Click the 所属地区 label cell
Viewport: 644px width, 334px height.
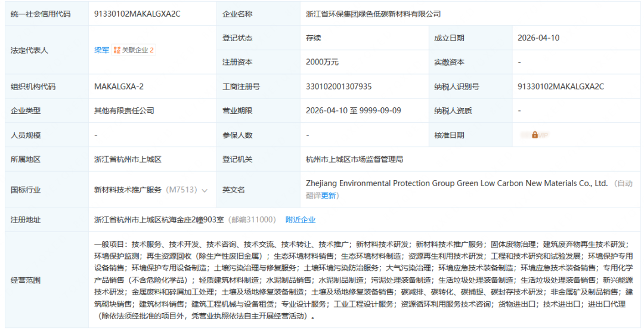click(x=47, y=159)
